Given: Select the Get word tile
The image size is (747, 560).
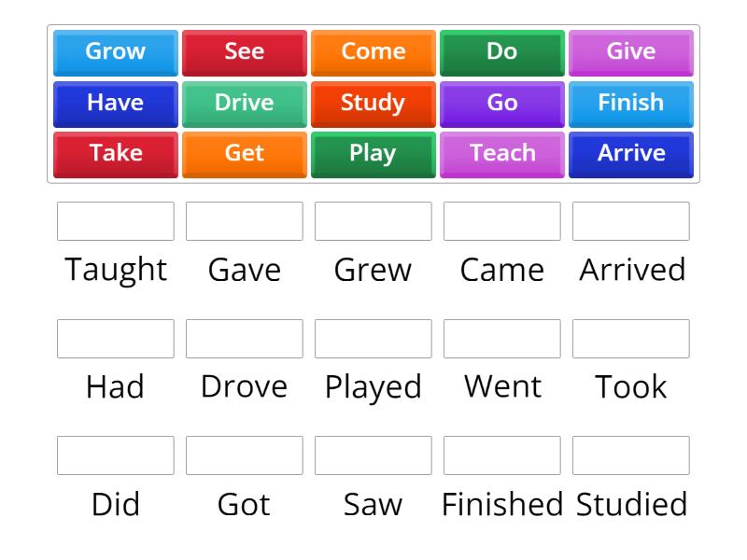Looking at the screenshot, I should point(244,153).
